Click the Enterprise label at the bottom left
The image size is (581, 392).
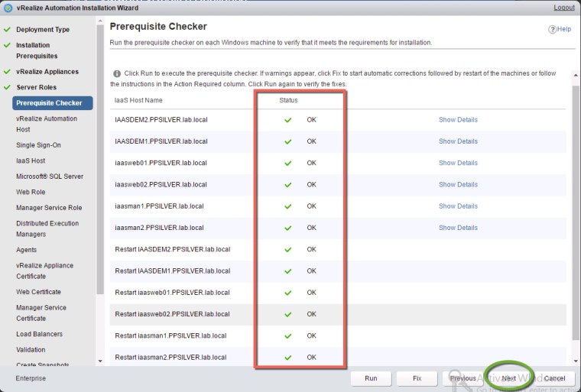point(31,378)
